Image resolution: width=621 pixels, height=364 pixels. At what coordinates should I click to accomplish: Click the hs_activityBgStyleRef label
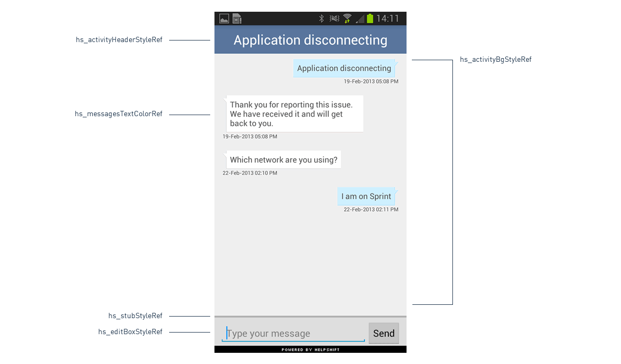pyautogui.click(x=496, y=60)
